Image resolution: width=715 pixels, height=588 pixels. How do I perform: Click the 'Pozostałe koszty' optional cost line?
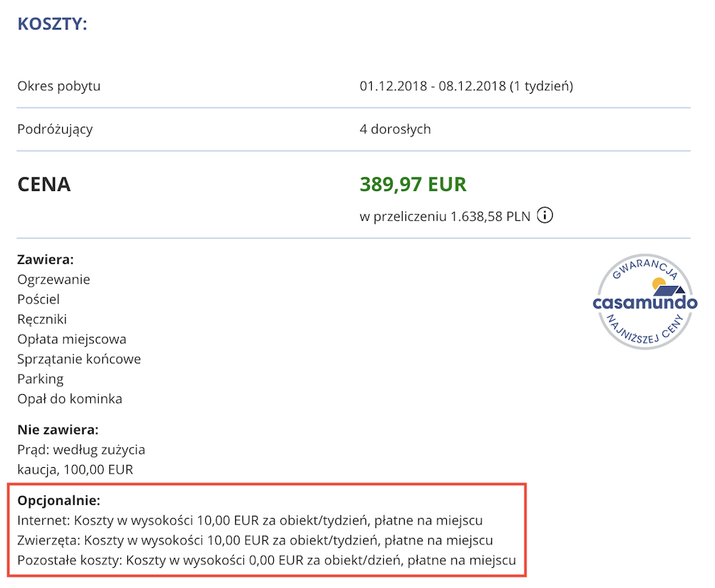[x=266, y=560]
